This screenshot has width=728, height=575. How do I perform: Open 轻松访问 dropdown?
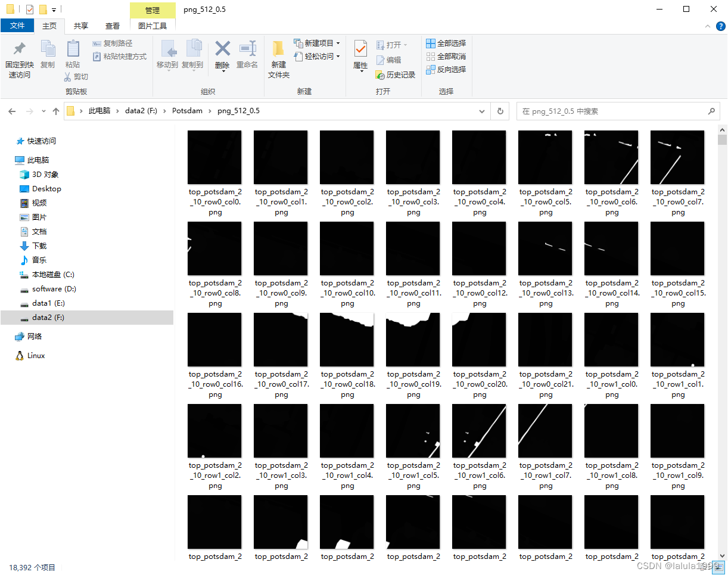tap(317, 57)
